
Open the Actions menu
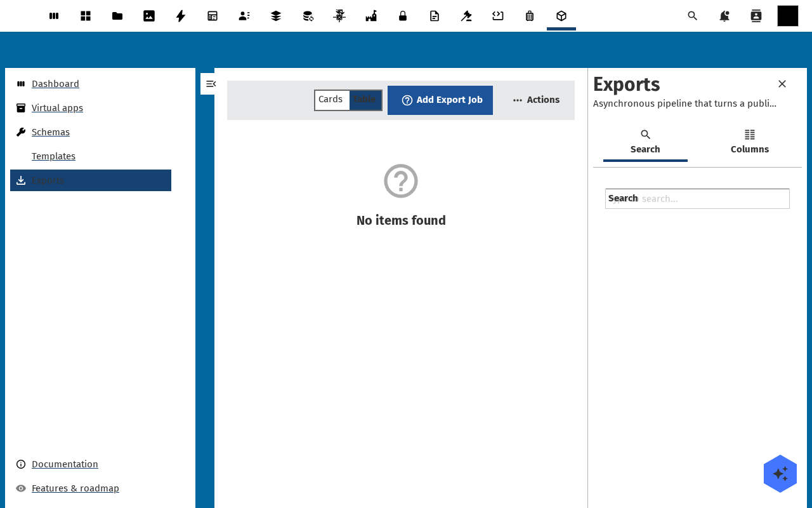(536, 100)
